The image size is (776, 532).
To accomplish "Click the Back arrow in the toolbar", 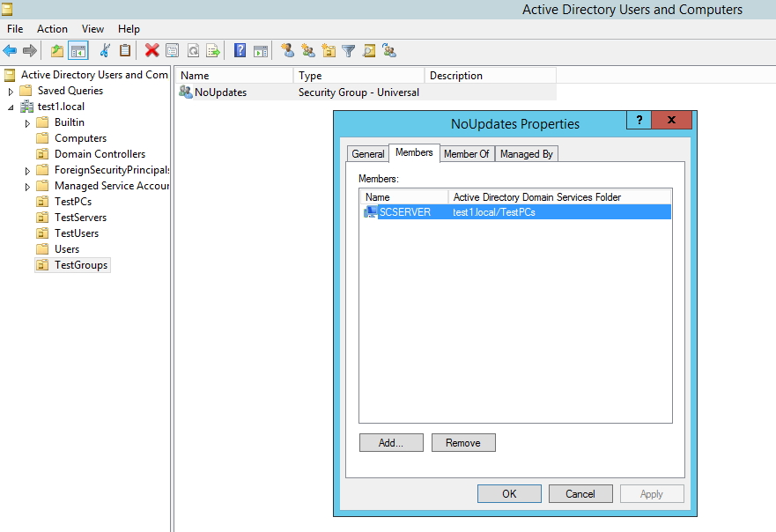I will pyautogui.click(x=10, y=50).
